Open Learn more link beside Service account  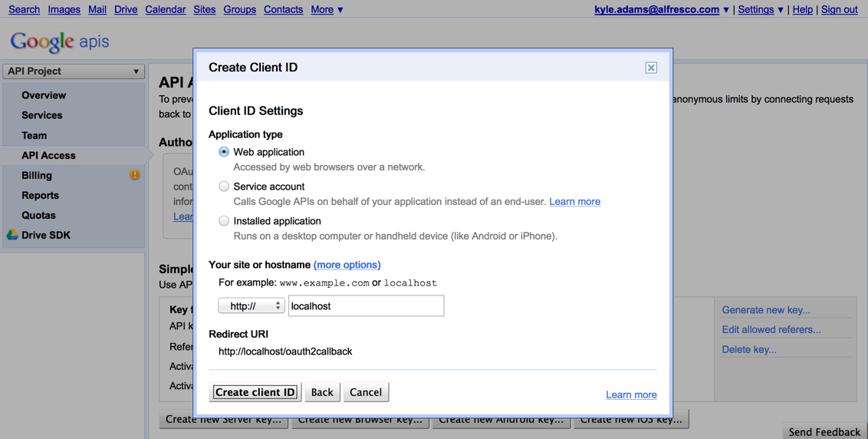(574, 202)
